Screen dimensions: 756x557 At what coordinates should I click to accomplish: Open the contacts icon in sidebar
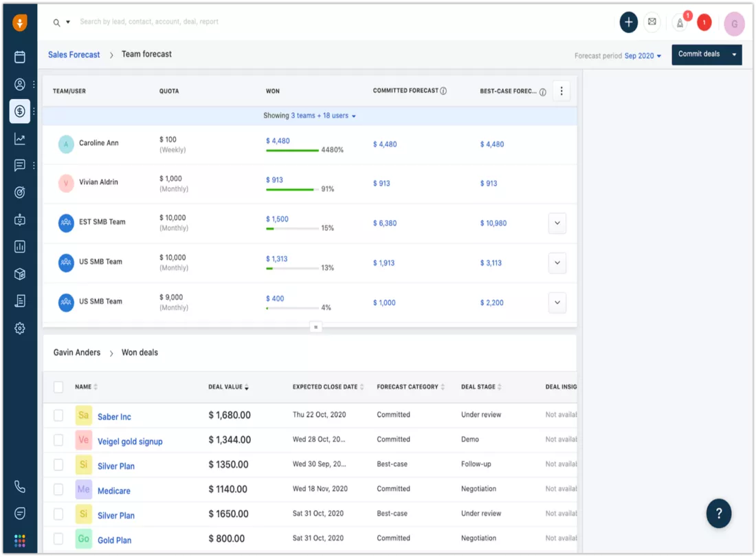click(x=19, y=85)
